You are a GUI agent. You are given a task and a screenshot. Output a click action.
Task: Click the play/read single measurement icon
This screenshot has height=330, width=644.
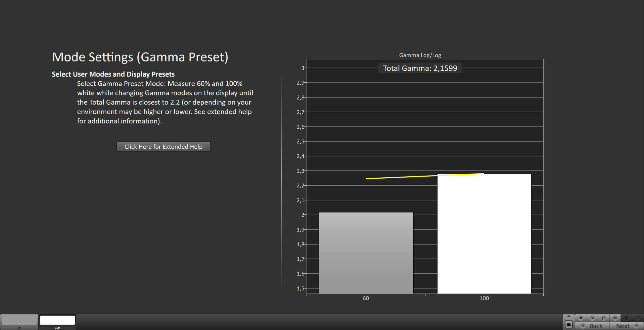point(592,318)
